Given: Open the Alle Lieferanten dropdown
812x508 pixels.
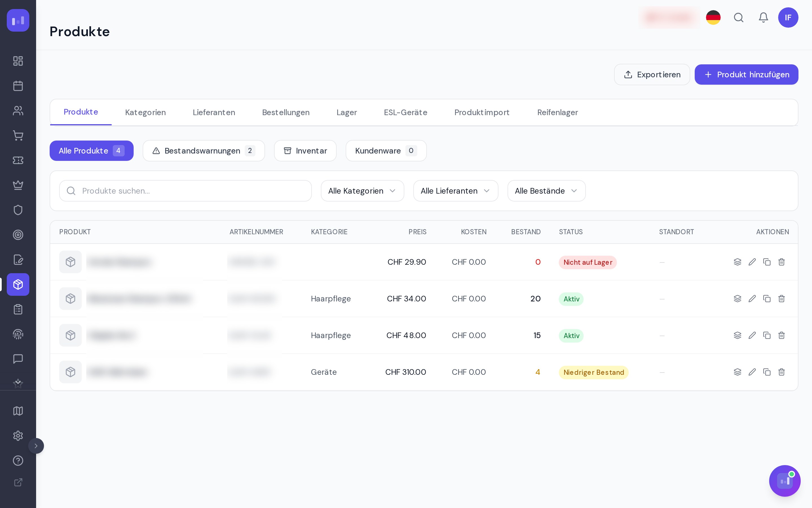Looking at the screenshot, I should [456, 191].
